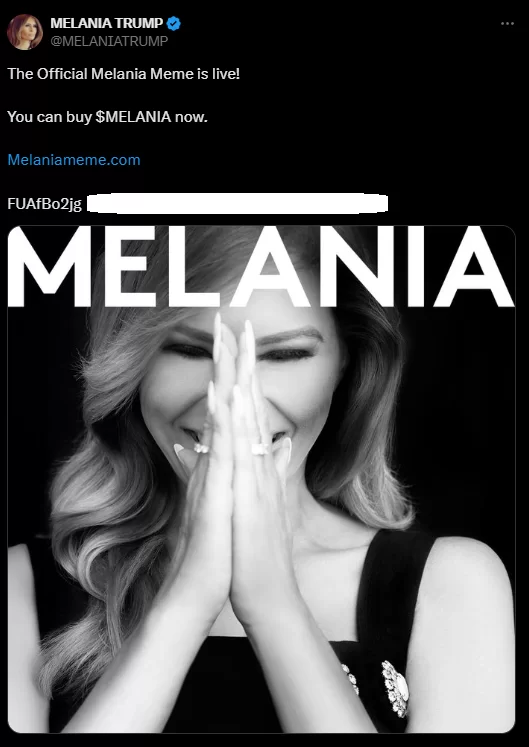This screenshot has width=529, height=747.
Task: Open the attached black-and-white photo
Action: [262, 479]
